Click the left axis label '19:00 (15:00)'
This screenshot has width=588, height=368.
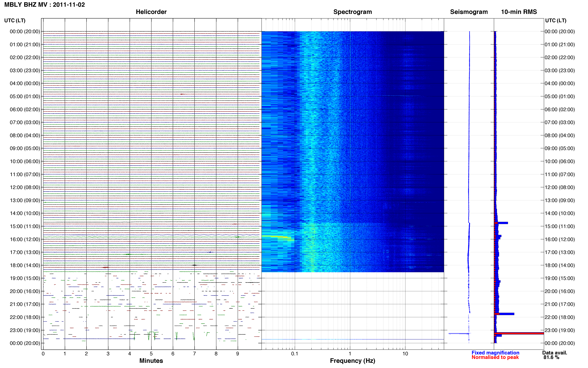click(x=25, y=278)
